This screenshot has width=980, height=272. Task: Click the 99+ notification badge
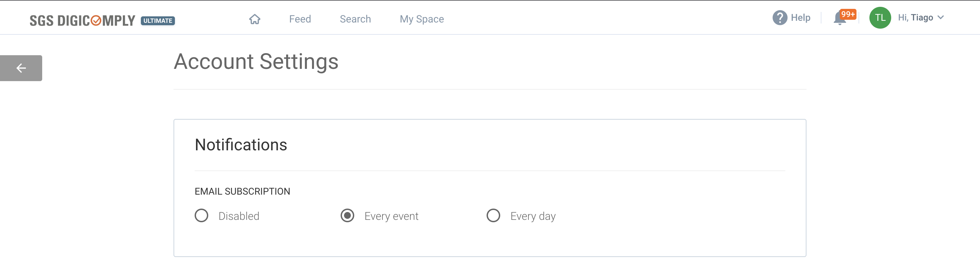[x=847, y=14]
